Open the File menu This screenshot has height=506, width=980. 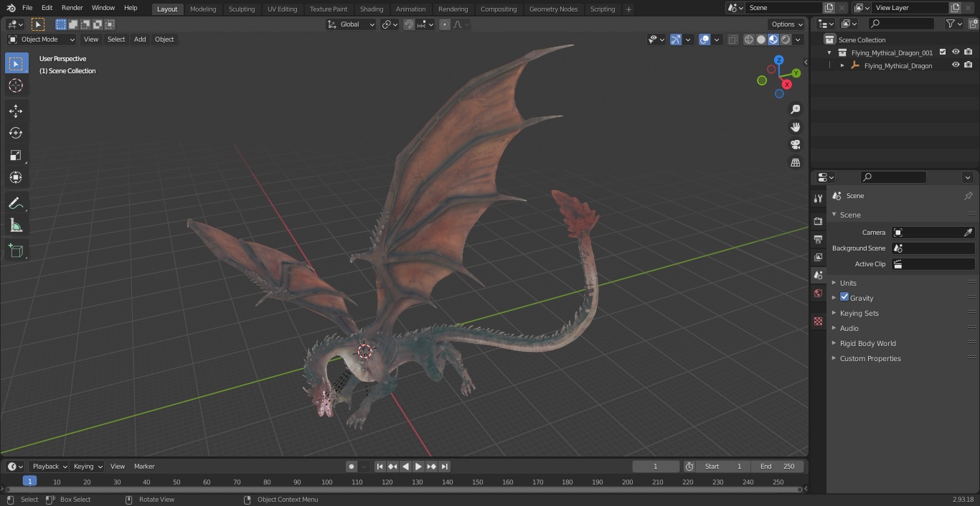point(27,8)
